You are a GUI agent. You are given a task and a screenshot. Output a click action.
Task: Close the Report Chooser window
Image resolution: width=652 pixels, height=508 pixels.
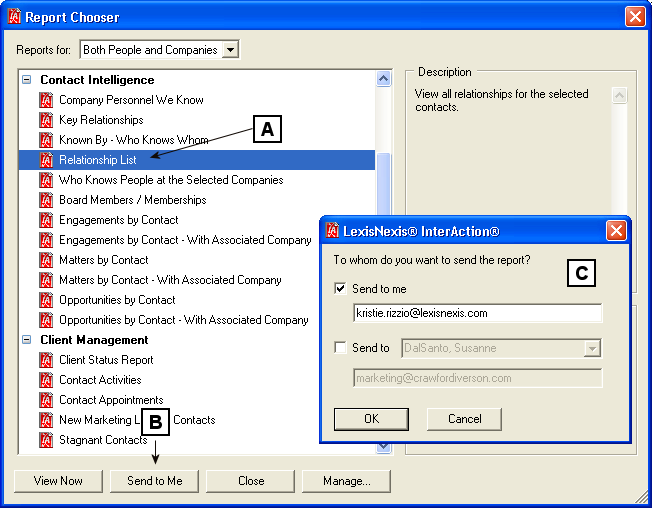[635, 17]
